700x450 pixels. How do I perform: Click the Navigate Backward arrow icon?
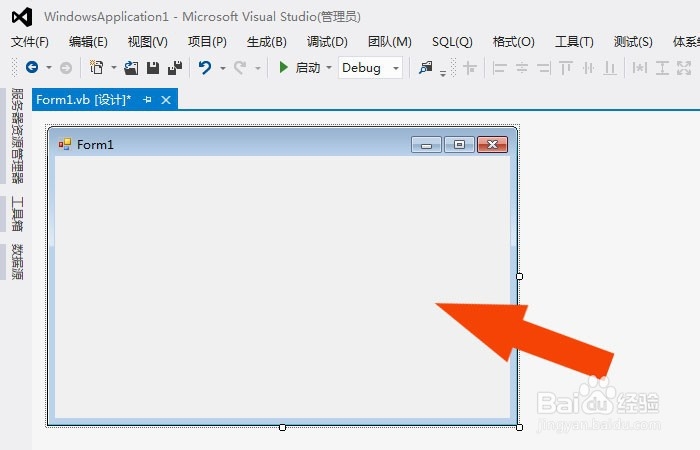(x=32, y=67)
